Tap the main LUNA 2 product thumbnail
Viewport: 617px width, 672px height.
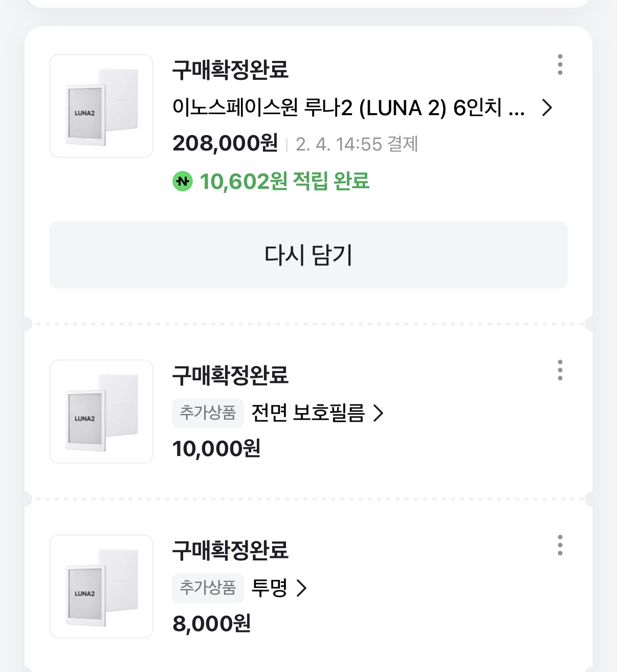(101, 106)
